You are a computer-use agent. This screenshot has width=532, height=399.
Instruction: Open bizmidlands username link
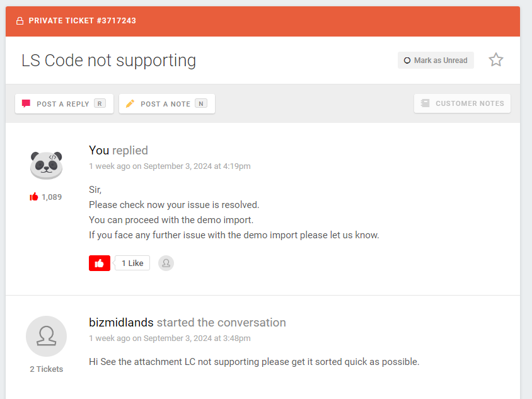[x=121, y=322]
